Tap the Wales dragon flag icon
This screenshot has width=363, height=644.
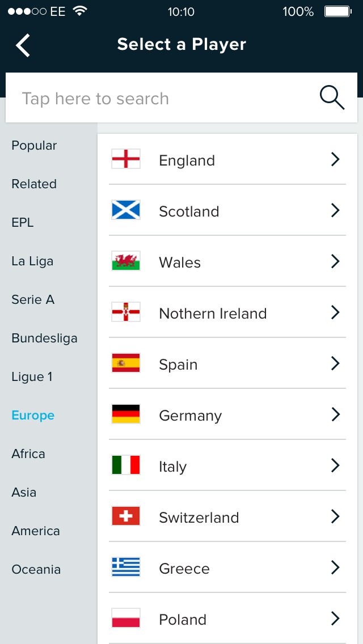[126, 261]
